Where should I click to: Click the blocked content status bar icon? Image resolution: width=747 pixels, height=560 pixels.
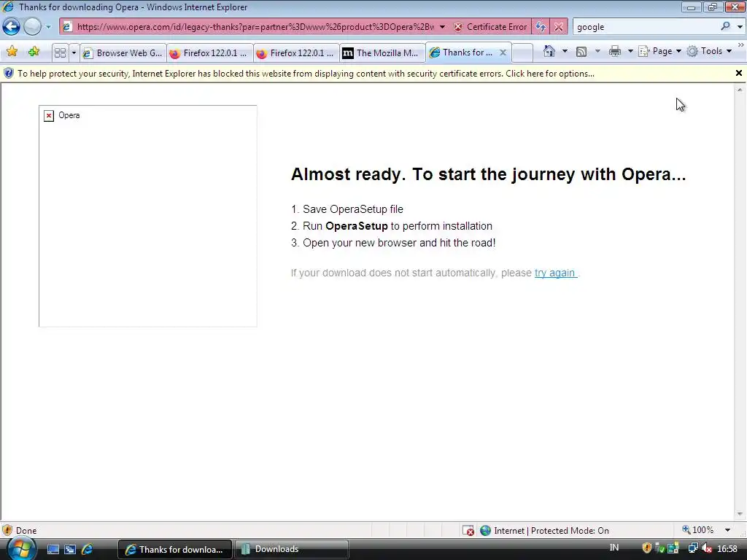click(x=468, y=531)
